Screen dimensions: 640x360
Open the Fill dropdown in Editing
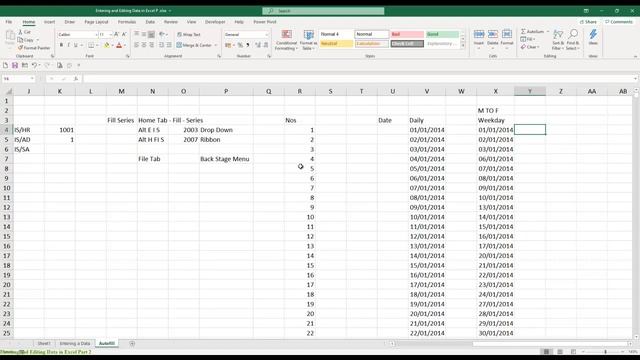[x=528, y=39]
